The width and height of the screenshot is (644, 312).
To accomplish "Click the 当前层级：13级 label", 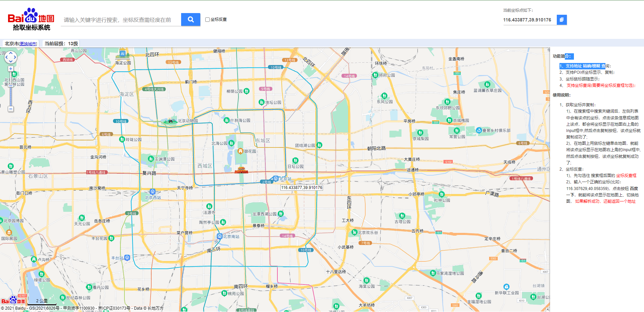I will 61,44.
